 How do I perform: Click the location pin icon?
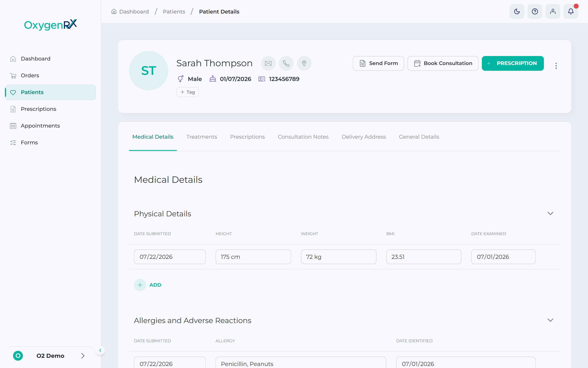pos(304,63)
